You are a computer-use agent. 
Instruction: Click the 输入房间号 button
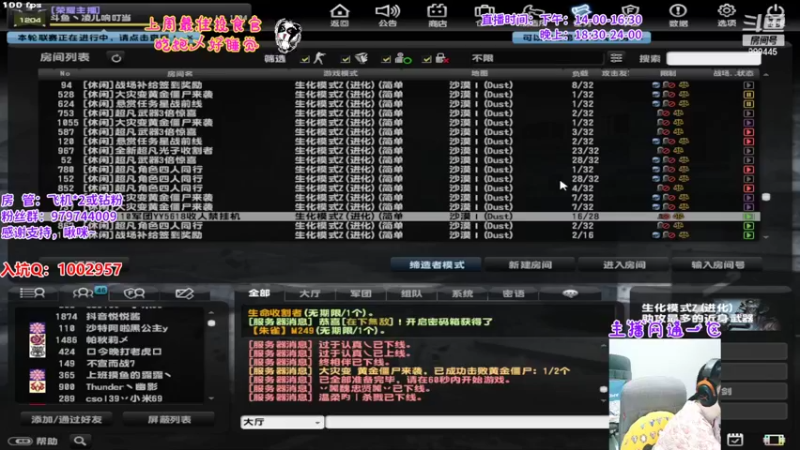[718, 265]
